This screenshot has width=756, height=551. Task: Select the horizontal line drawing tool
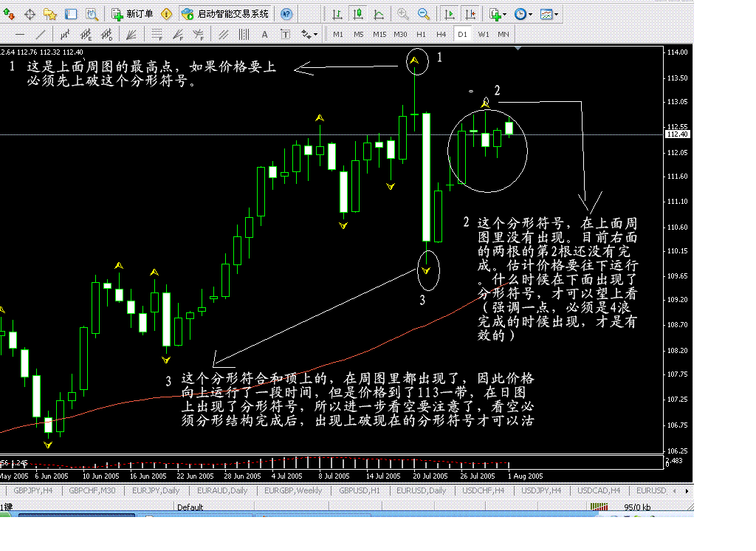[20, 34]
